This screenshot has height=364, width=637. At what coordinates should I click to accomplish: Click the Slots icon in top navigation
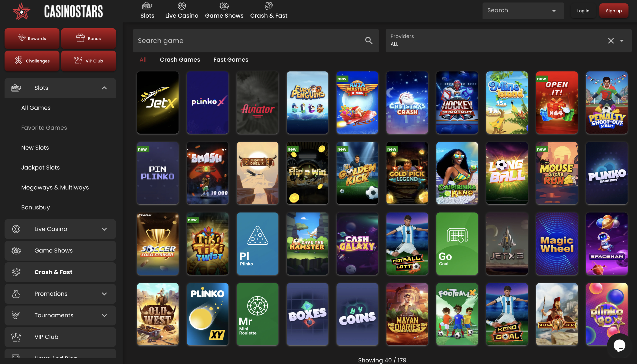click(147, 6)
